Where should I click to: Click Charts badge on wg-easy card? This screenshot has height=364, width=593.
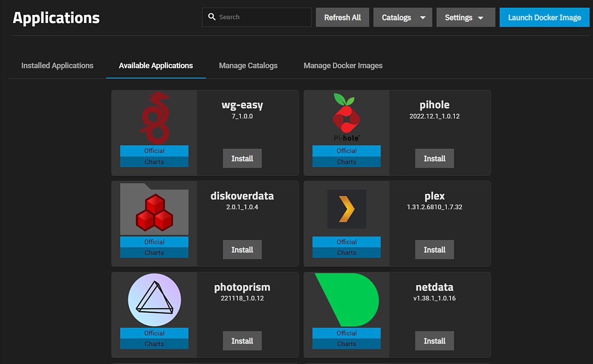click(154, 162)
